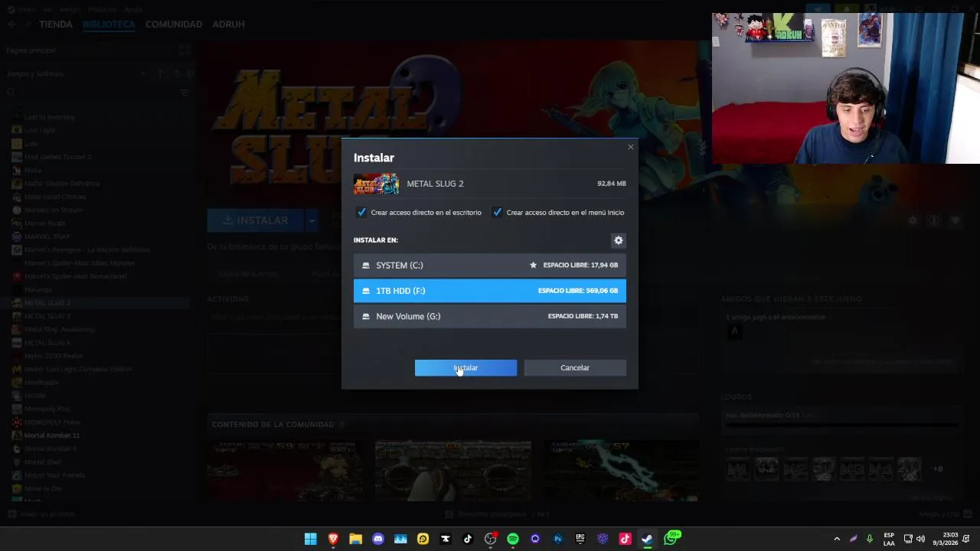Click library grid view icon

(184, 51)
